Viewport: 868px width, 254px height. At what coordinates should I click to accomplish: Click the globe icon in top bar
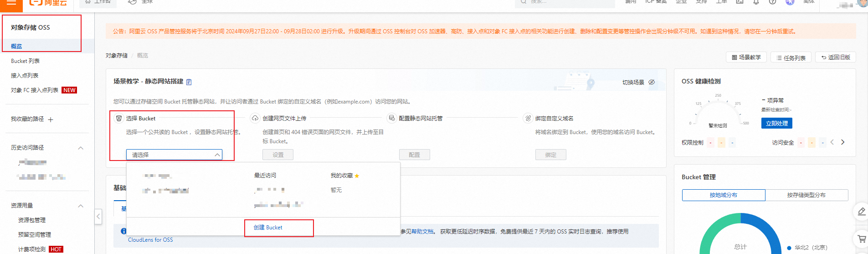133,2
